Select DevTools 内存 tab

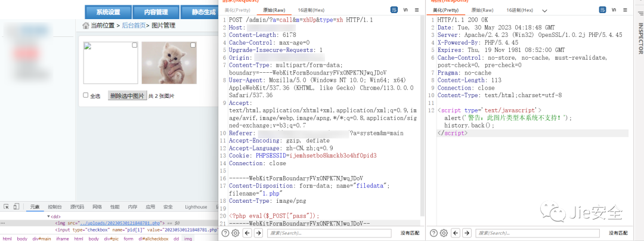pos(132,207)
